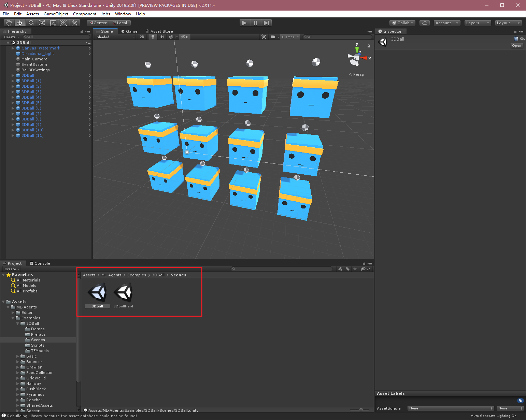
Task: Pause the editor playback
Action: click(x=255, y=23)
